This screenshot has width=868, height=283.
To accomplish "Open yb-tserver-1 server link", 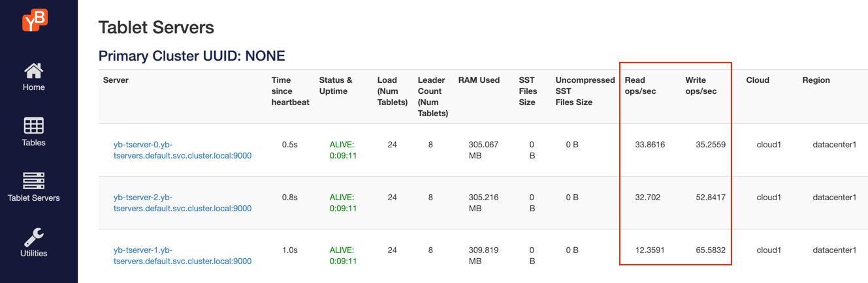I will [x=182, y=256].
